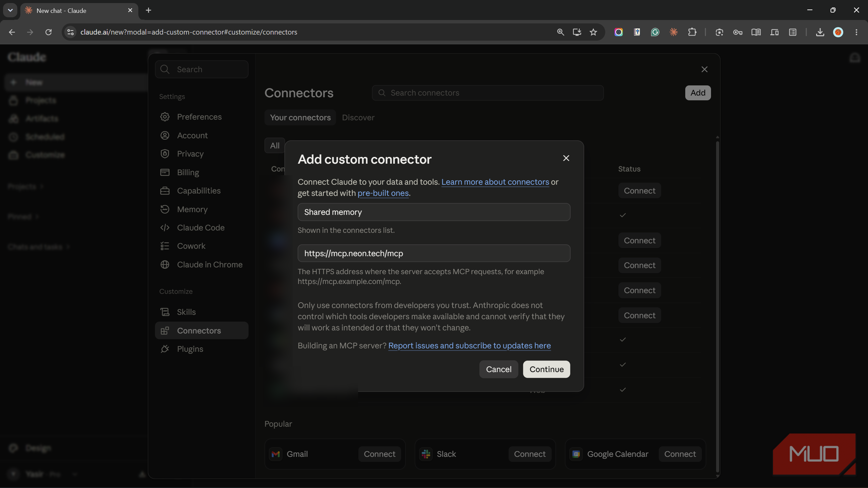Reload the page

[x=48, y=32]
